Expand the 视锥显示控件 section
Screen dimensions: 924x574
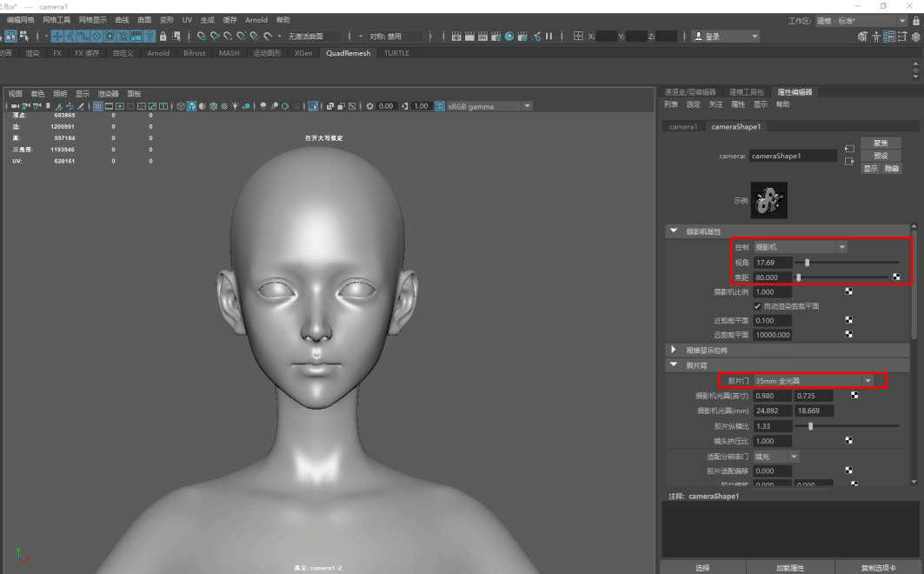pos(674,350)
